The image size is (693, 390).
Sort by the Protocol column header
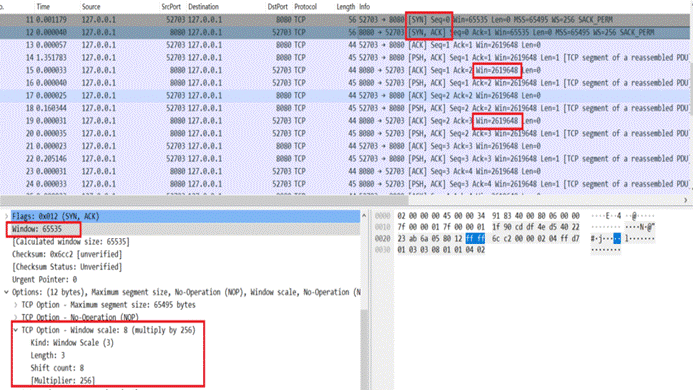(305, 7)
